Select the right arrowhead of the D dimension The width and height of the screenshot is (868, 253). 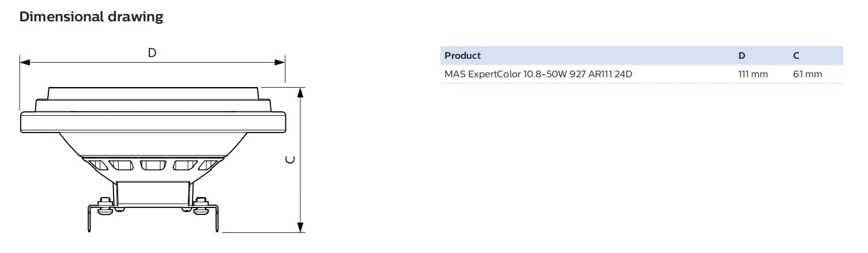280,62
